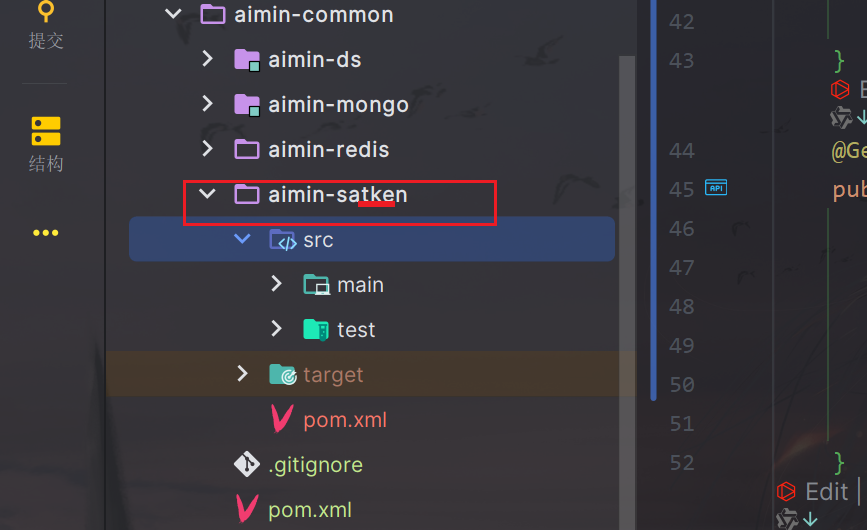Expand the aimin-mongo module
The width and height of the screenshot is (867, 530).
tap(208, 105)
